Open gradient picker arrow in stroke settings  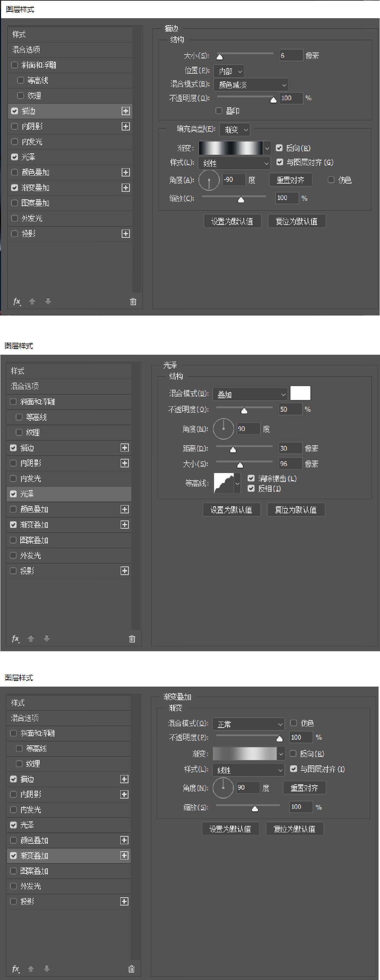pyautogui.click(x=267, y=148)
